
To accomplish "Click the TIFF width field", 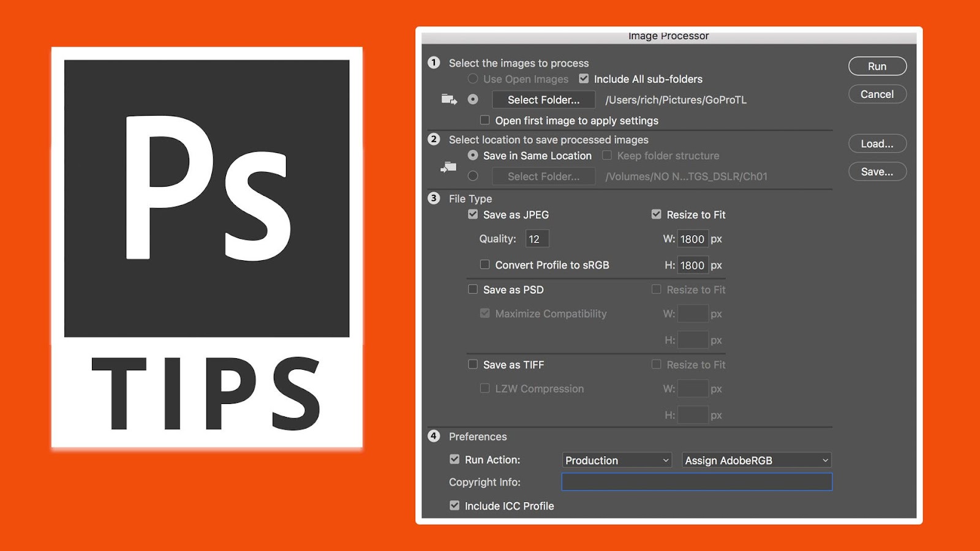I will click(693, 389).
